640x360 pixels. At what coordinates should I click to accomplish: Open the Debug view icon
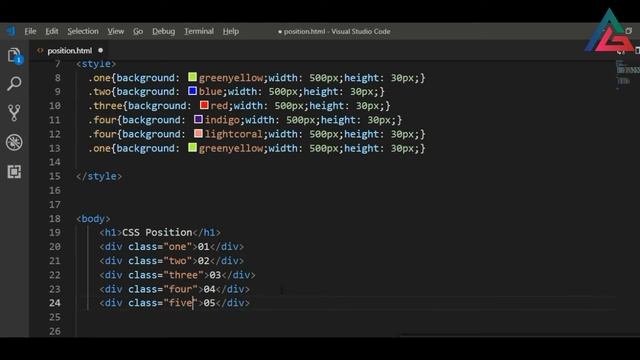pos(14,142)
